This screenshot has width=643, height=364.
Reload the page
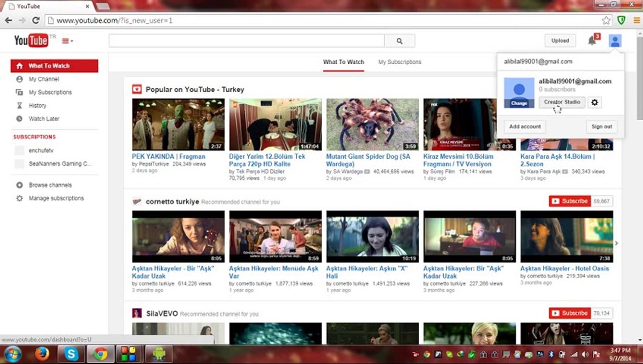click(36, 20)
